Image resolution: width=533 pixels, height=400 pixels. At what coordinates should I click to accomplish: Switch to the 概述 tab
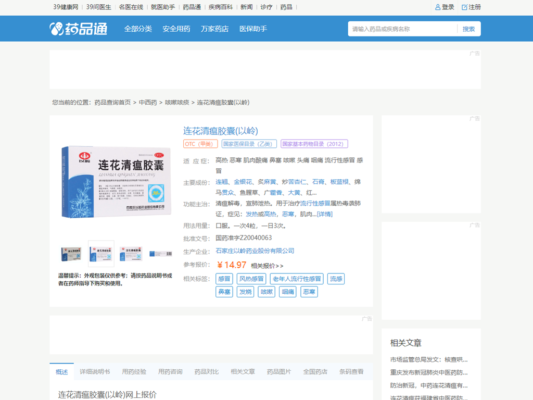tap(62, 372)
